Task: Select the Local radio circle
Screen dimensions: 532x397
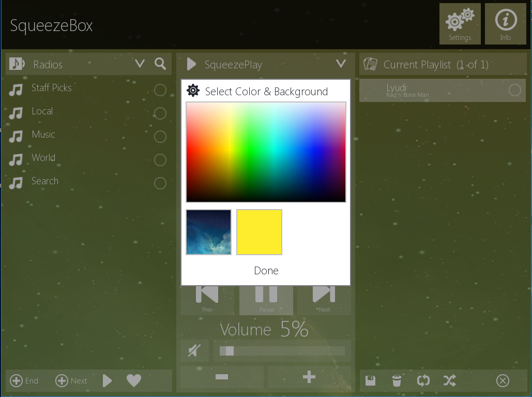Action: point(160,113)
